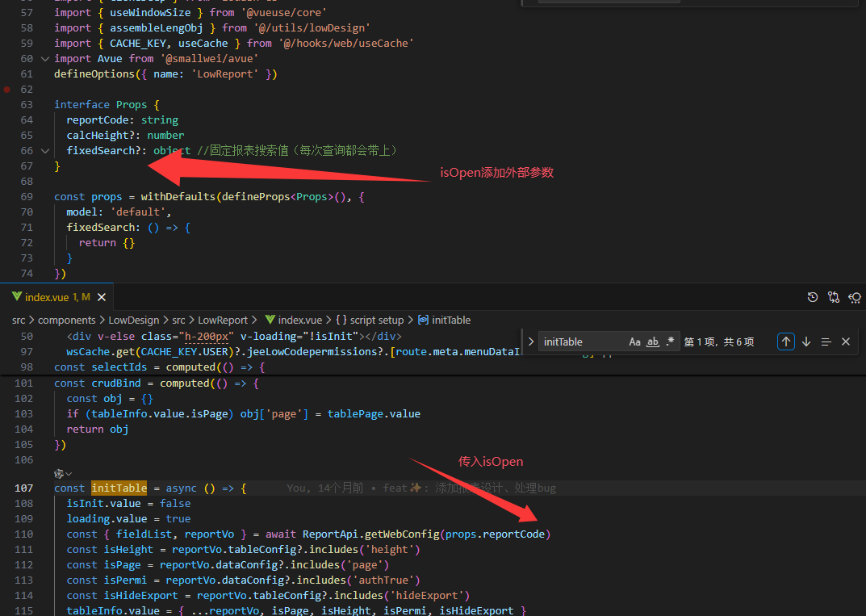Screen dimensions: 866x616
Task: Toggle match case in find
Action: (x=635, y=342)
